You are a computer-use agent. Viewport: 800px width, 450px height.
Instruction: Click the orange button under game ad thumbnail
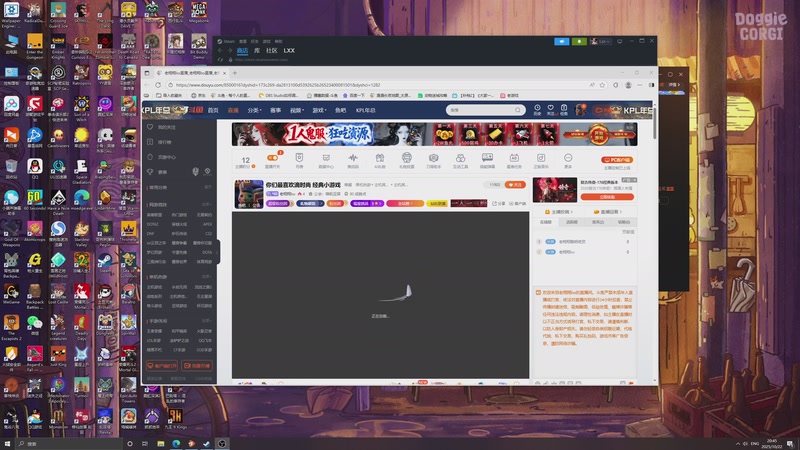click(607, 197)
